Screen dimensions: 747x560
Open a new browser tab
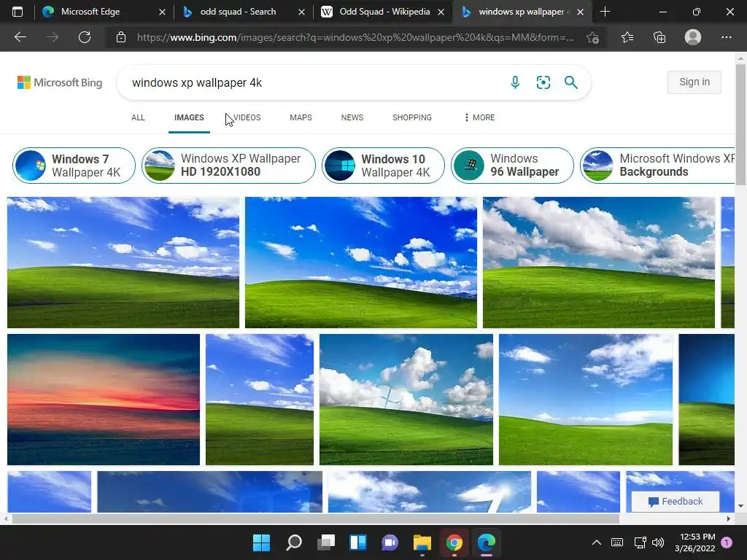[605, 12]
